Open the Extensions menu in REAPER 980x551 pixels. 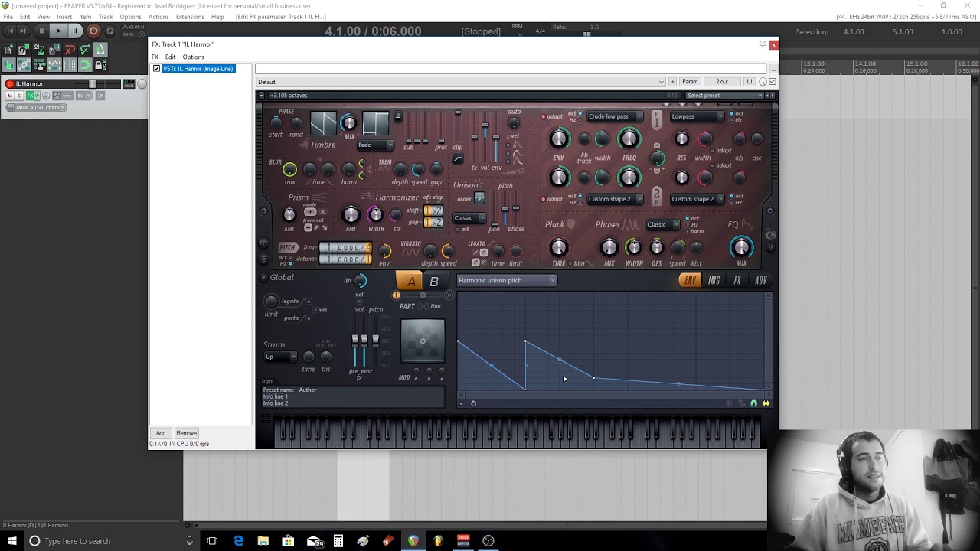190,17
